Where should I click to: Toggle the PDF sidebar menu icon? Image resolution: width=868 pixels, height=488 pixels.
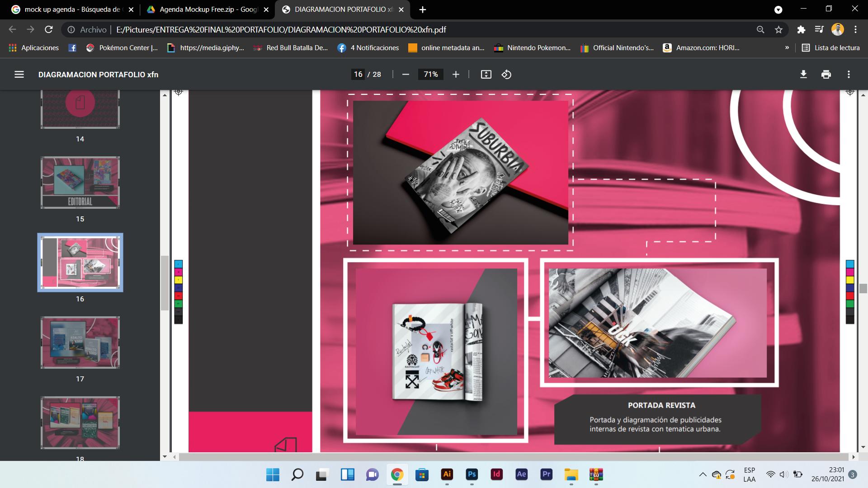click(x=19, y=75)
